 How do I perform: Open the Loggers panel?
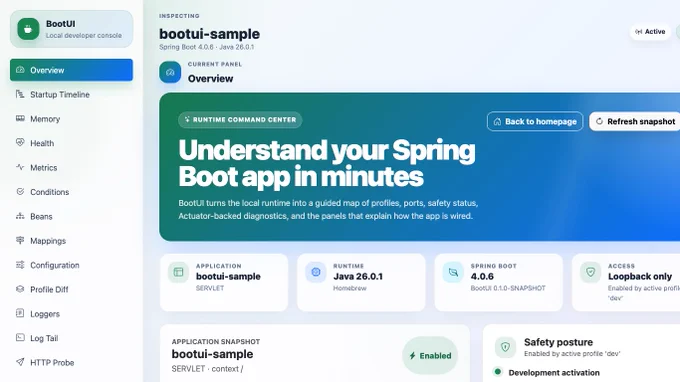click(x=72, y=313)
